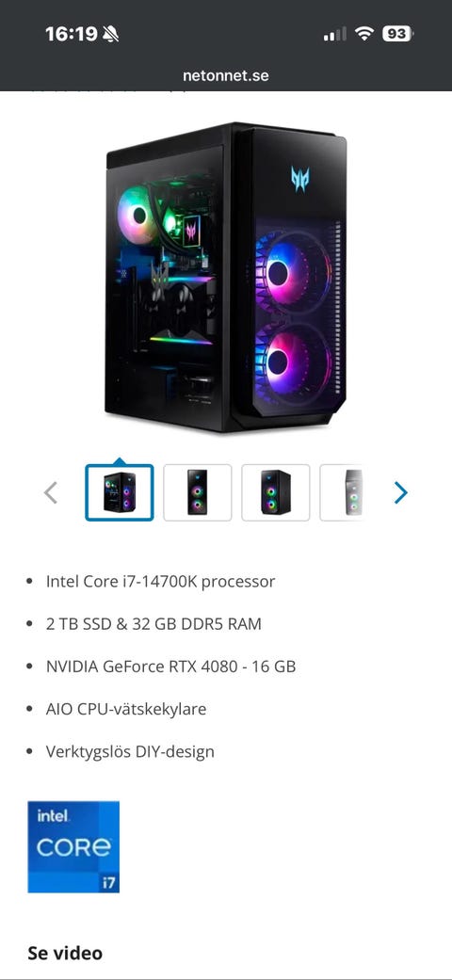Tap the silent mode bell icon

111,34
